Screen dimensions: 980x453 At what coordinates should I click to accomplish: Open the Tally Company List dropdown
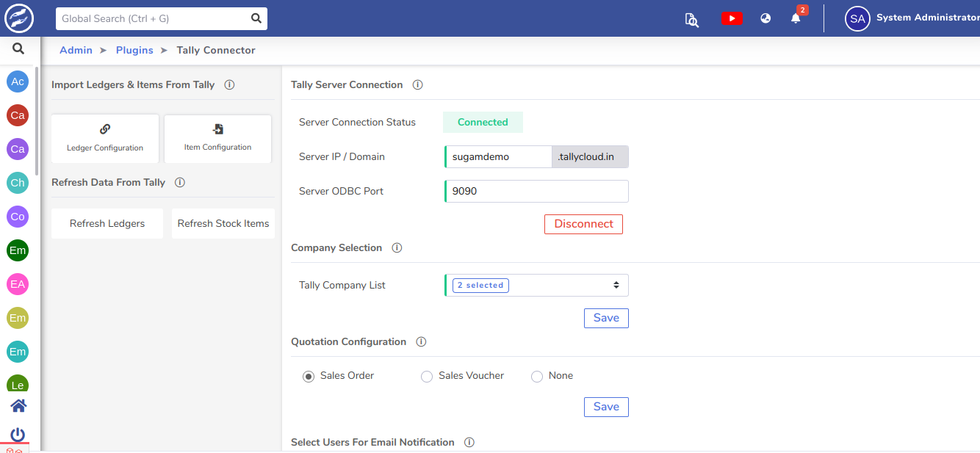click(x=536, y=285)
